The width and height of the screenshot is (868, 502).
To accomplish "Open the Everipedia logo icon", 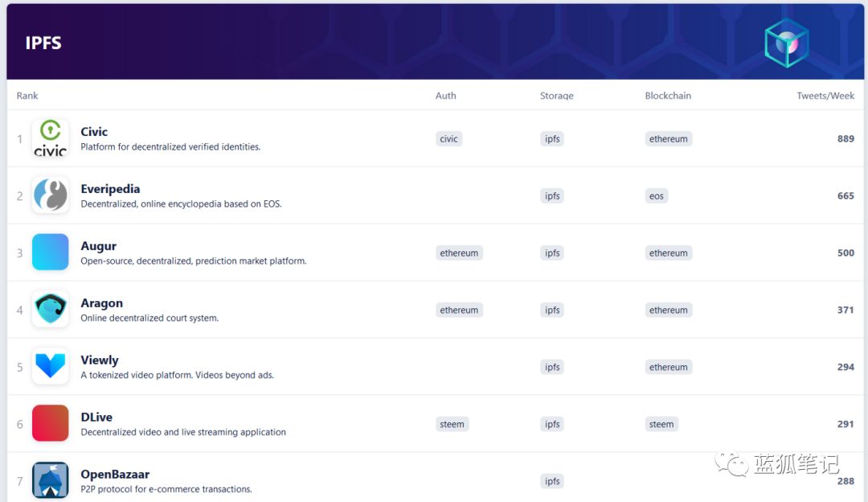I will point(50,195).
